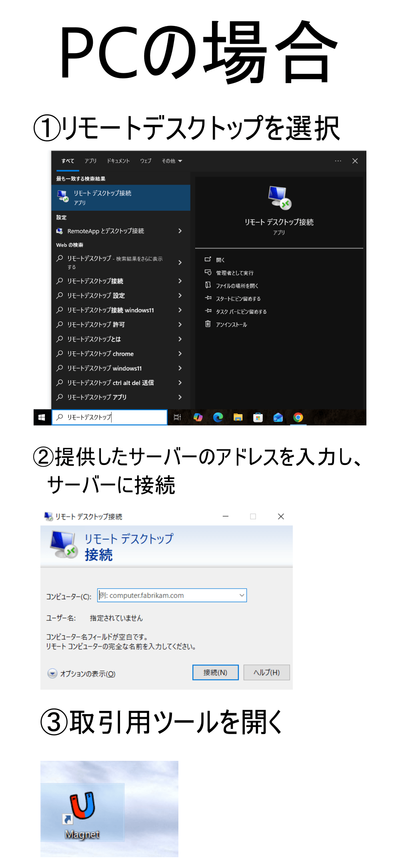Expand the RemoteApp とデスクトップ接続 chevron
The height and width of the screenshot is (868, 400).
[180, 231]
